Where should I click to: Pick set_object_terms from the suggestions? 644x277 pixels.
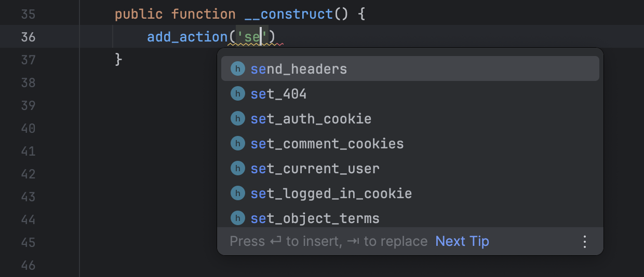click(315, 218)
